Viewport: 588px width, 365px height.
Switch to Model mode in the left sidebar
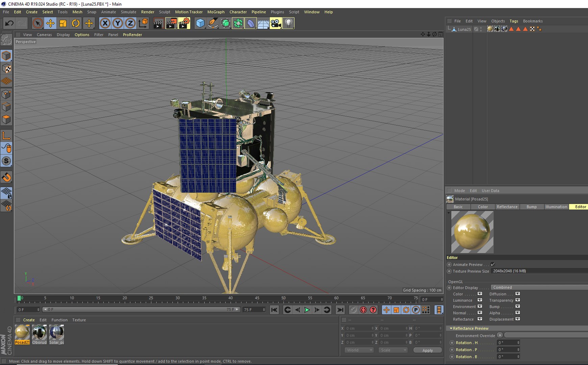coord(6,56)
